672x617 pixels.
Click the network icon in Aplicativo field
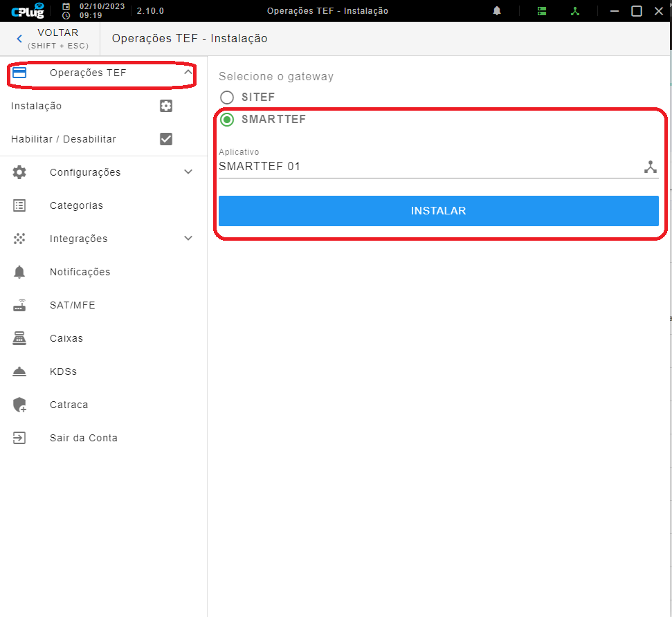click(x=650, y=167)
